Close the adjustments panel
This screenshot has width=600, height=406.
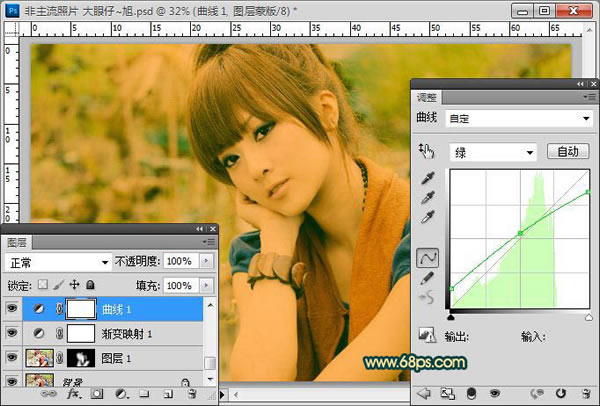pos(594,84)
